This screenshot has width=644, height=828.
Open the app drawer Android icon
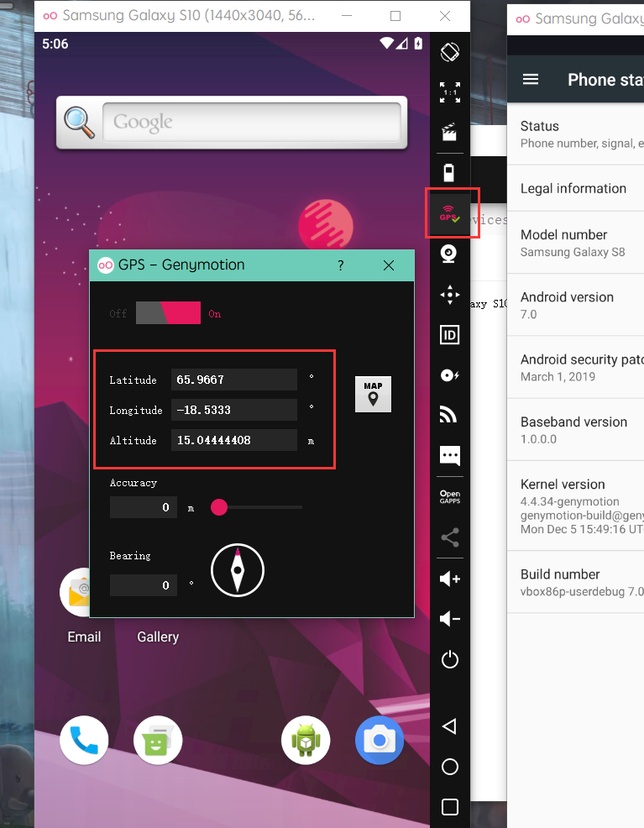click(x=306, y=741)
